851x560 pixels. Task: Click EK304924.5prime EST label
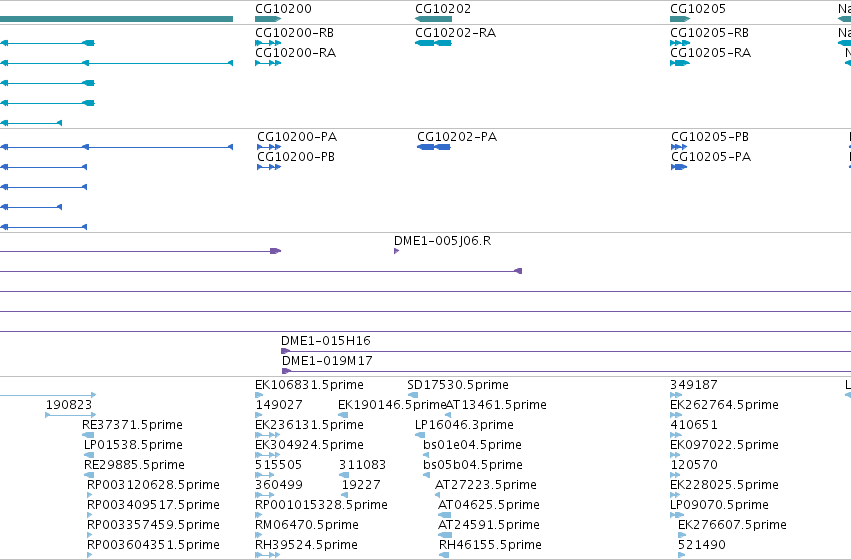click(309, 445)
